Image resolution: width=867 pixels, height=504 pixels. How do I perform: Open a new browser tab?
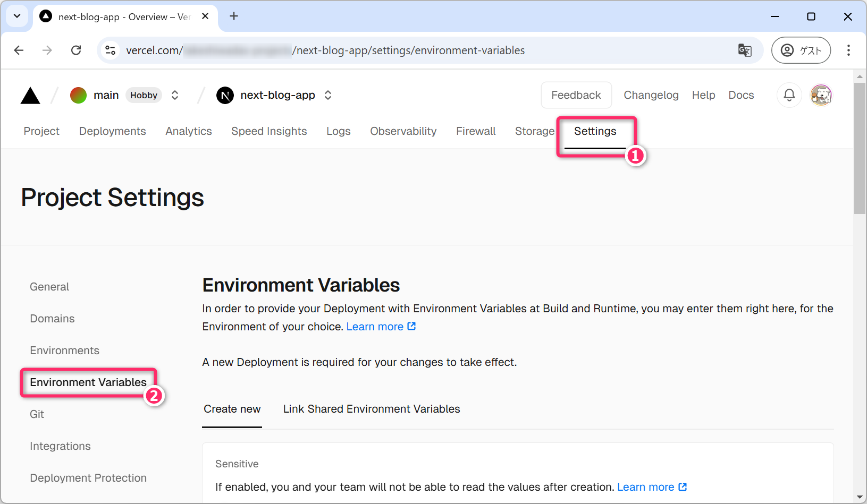234,16
